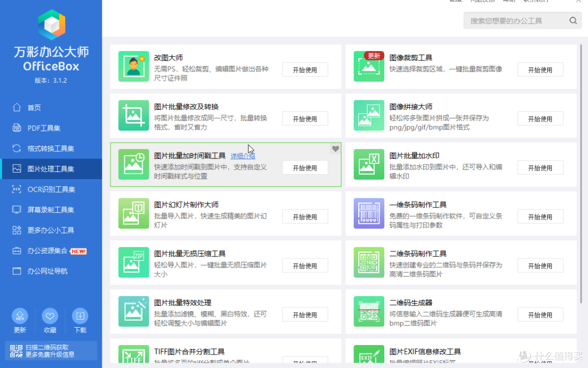Screen dimensions: 588x368
Task: Click the TIFF图片合并分割工具 icon
Action: tap(133, 354)
